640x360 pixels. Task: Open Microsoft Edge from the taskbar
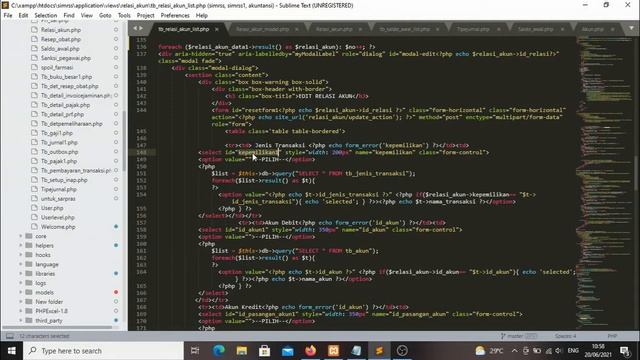[218, 351]
